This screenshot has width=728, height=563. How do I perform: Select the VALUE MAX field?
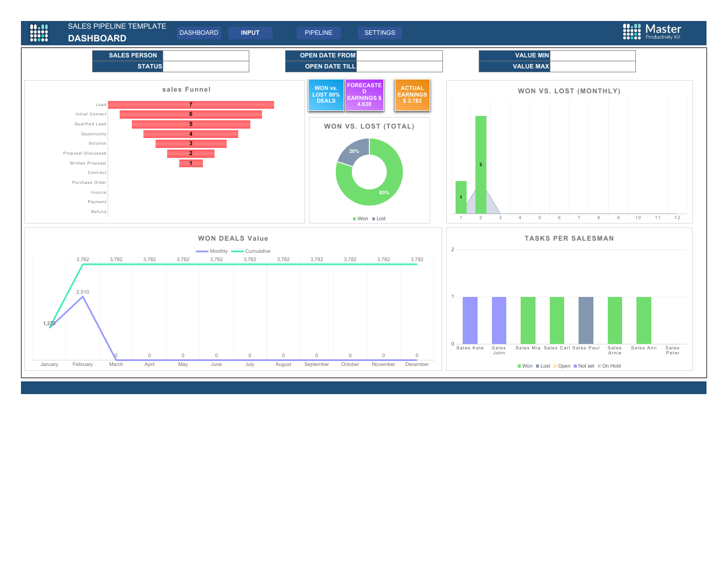(x=593, y=67)
